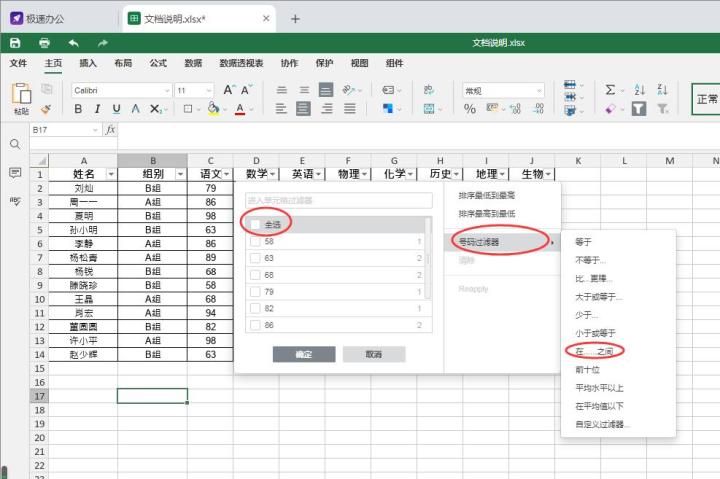720x479 pixels.
Task: Open the font color picker
Action: 240,109
